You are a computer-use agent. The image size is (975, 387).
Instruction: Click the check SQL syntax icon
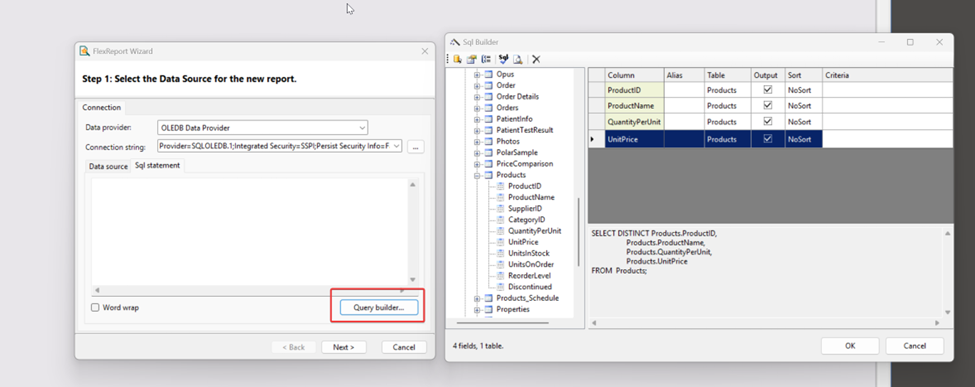click(503, 59)
